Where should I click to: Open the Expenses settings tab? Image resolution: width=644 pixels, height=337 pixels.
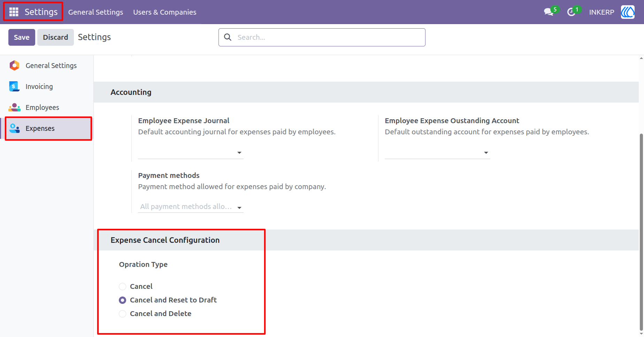(47, 128)
